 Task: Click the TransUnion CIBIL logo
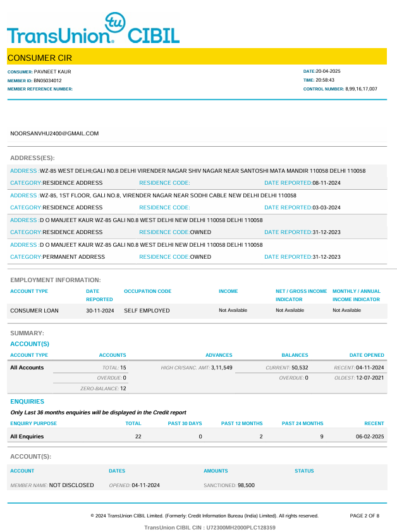(x=93, y=28)
